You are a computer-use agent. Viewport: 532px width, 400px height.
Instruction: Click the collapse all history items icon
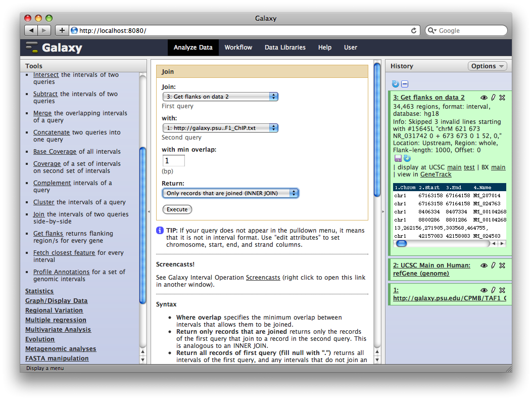point(405,84)
